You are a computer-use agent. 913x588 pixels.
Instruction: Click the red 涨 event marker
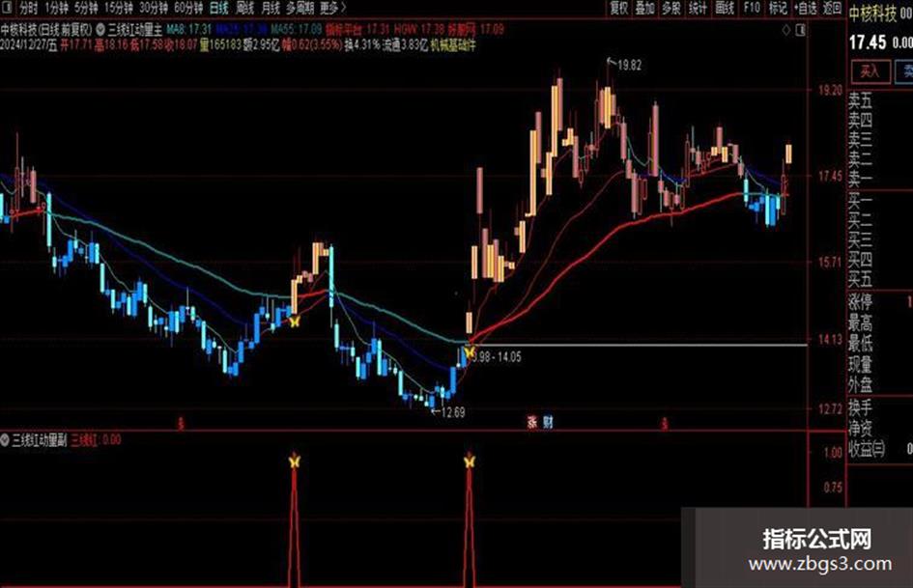pos(532,423)
